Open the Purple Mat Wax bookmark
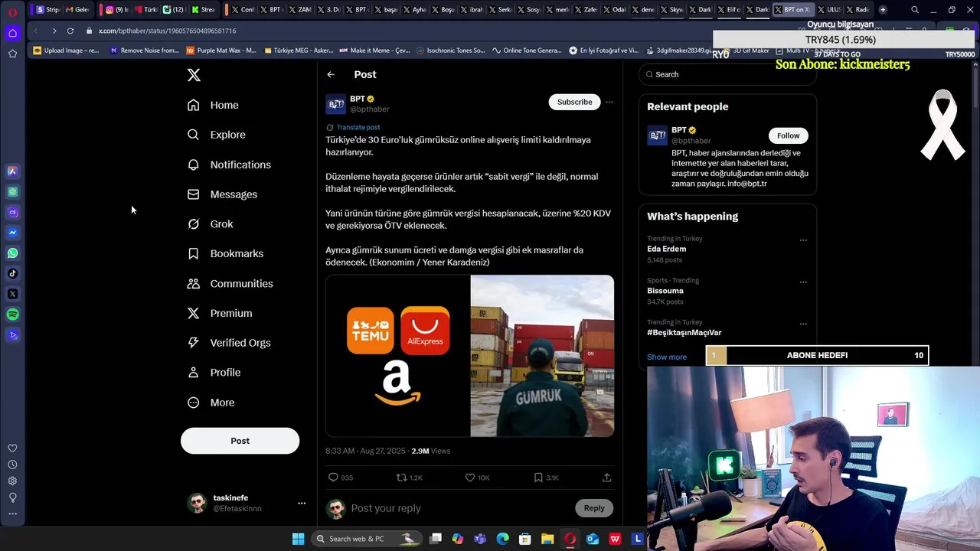Screen dimensions: 980x551 221,51
